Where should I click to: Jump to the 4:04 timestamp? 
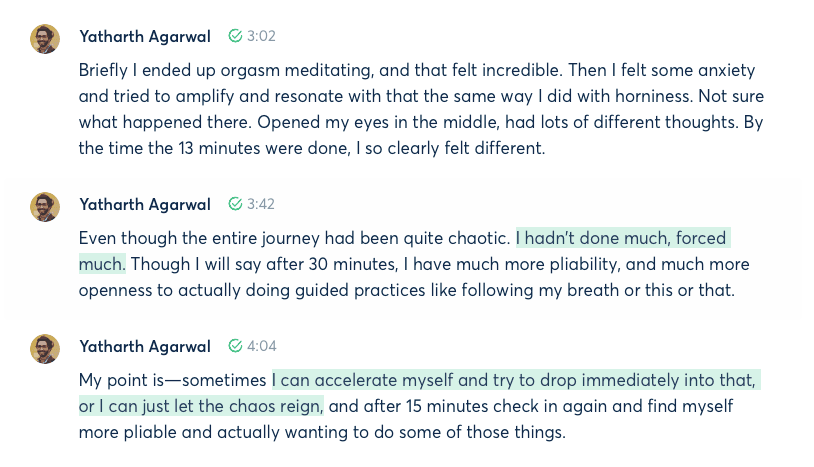(262, 346)
